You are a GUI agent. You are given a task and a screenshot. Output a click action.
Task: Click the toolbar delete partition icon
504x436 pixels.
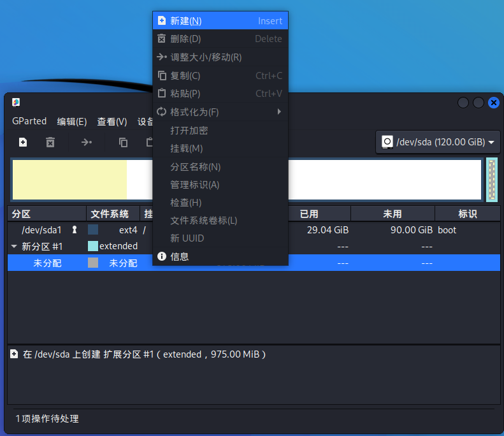tap(50, 142)
